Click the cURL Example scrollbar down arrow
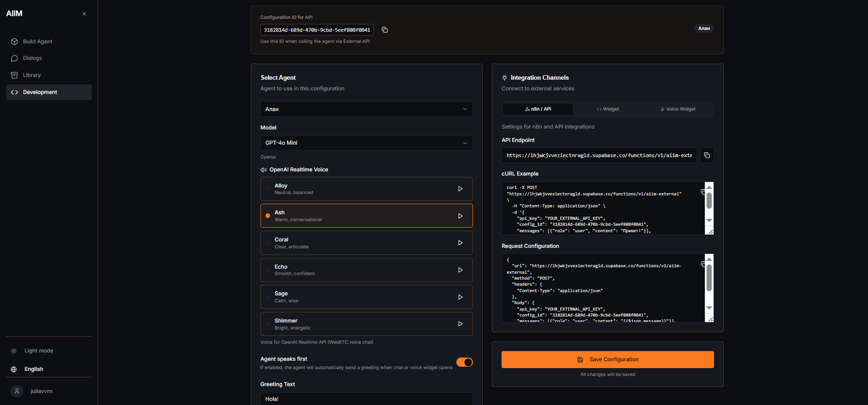Screen dimensions: 868x405 click(x=709, y=220)
